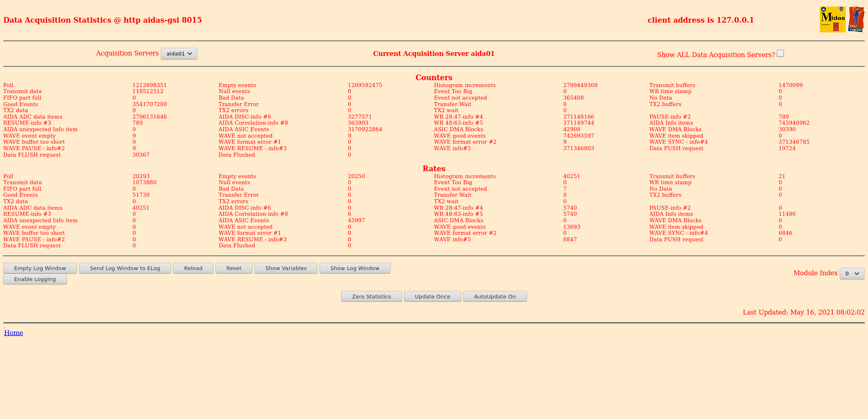
Task: Click Empty events value 1209592475
Action: 365,85
